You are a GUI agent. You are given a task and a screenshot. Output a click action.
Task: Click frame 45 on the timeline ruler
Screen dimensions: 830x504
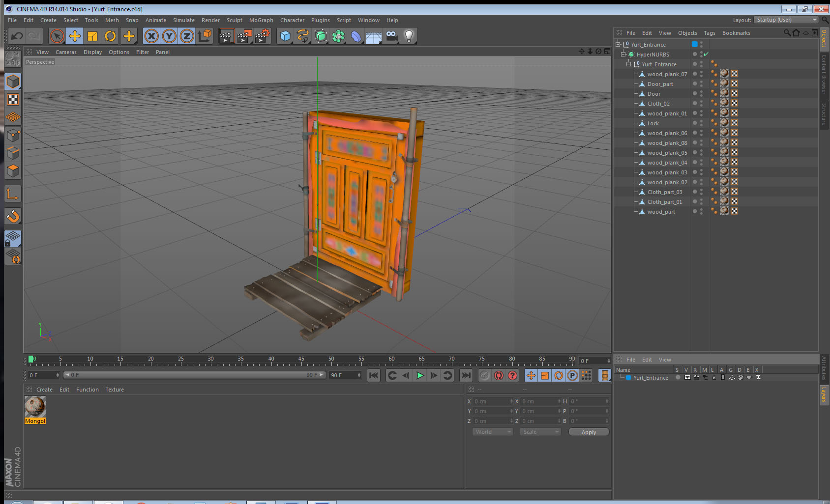click(301, 360)
